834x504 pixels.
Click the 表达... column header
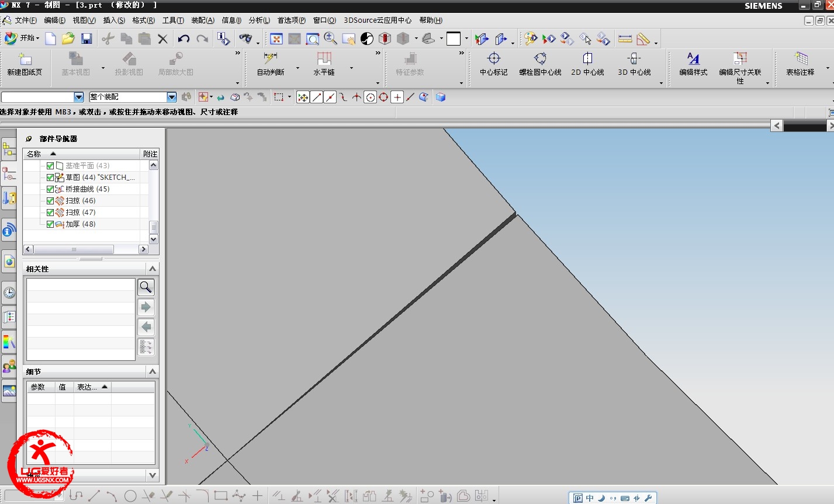coord(92,387)
